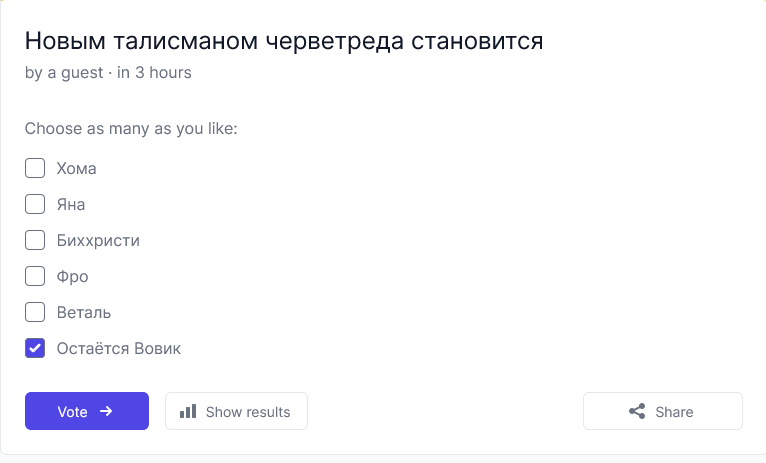Image resolution: width=766 pixels, height=463 pixels.
Task: Check the Хома checkbox
Action: 35,168
